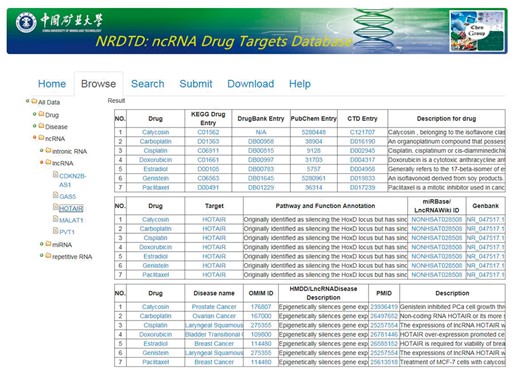Open KEGG entry C01562

pos(208,132)
